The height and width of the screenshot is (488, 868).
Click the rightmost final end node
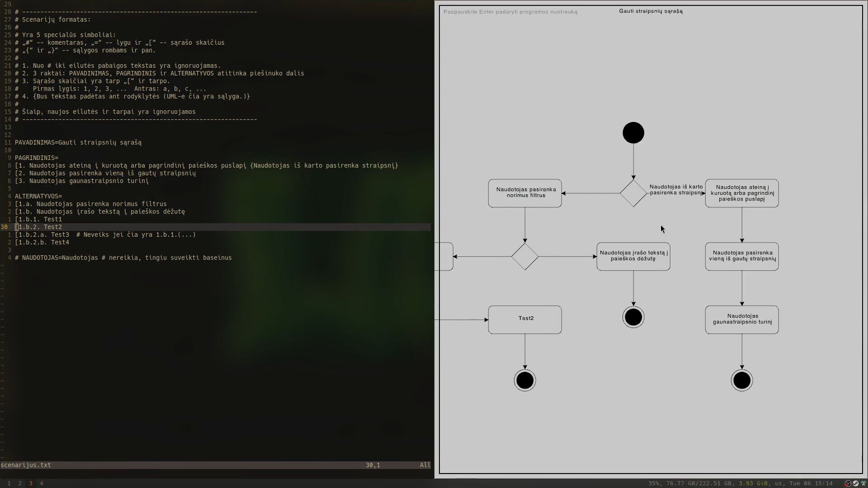[x=741, y=380]
